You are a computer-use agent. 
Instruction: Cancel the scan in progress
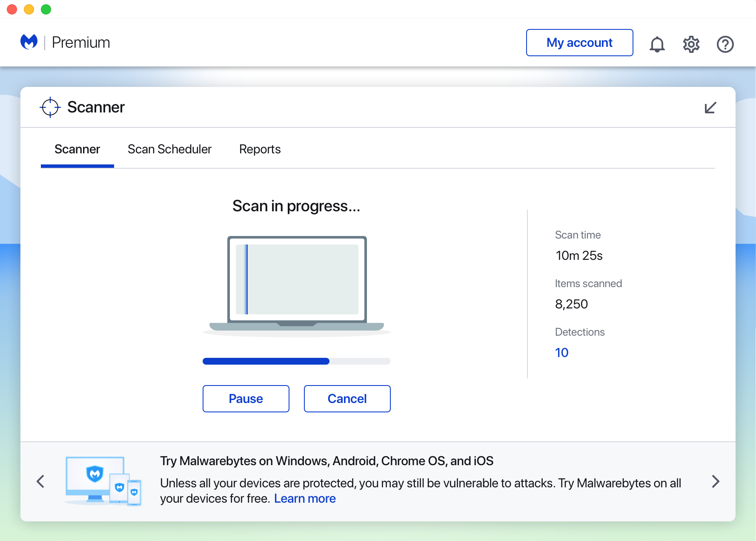click(347, 399)
